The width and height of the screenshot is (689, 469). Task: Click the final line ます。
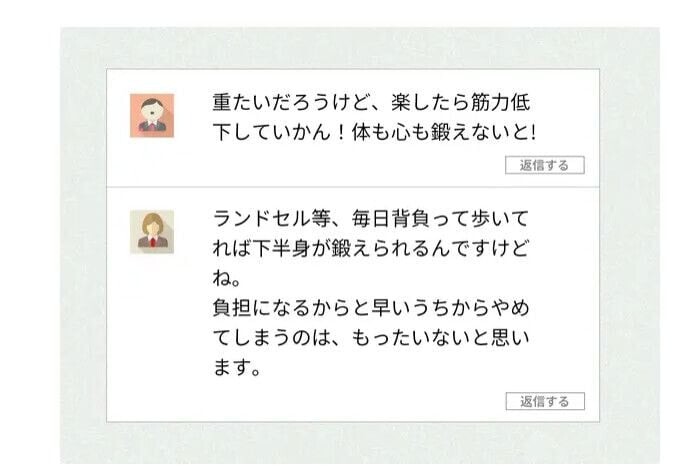[x=237, y=367]
